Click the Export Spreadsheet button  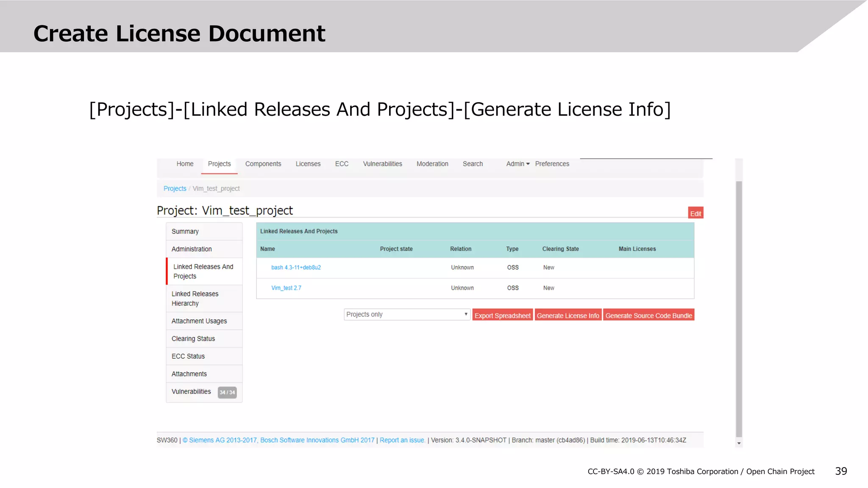click(x=502, y=315)
